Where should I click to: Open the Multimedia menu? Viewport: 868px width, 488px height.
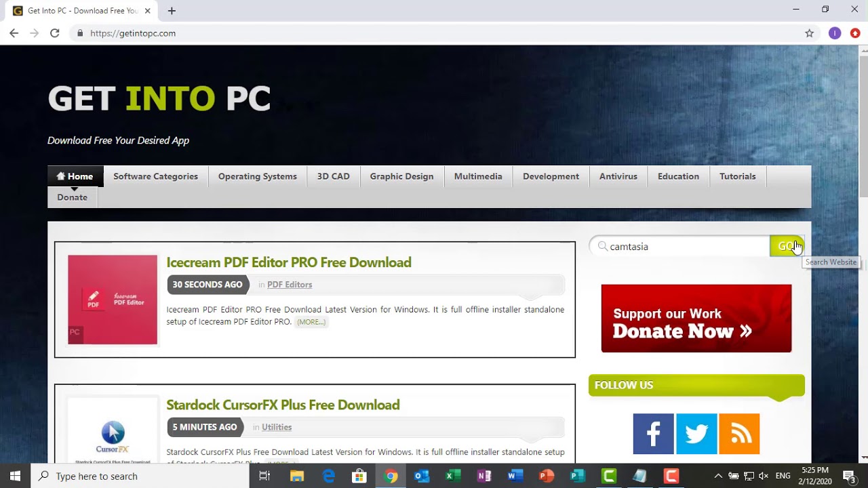tap(478, 176)
